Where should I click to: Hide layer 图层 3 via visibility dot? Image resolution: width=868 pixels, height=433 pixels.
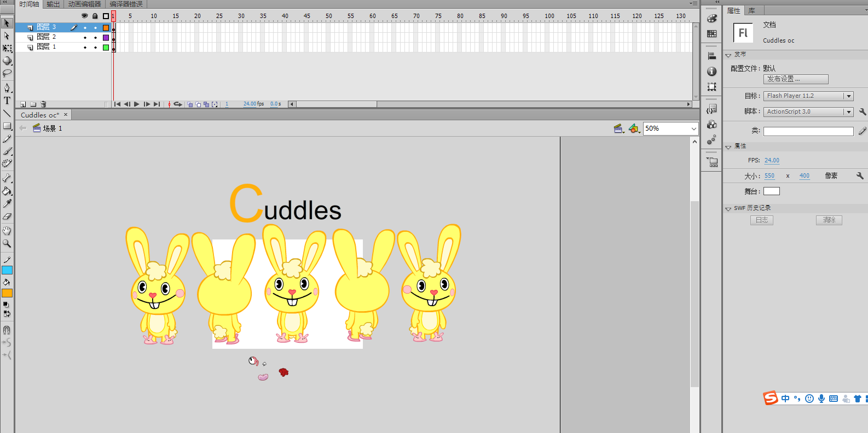[x=85, y=27]
